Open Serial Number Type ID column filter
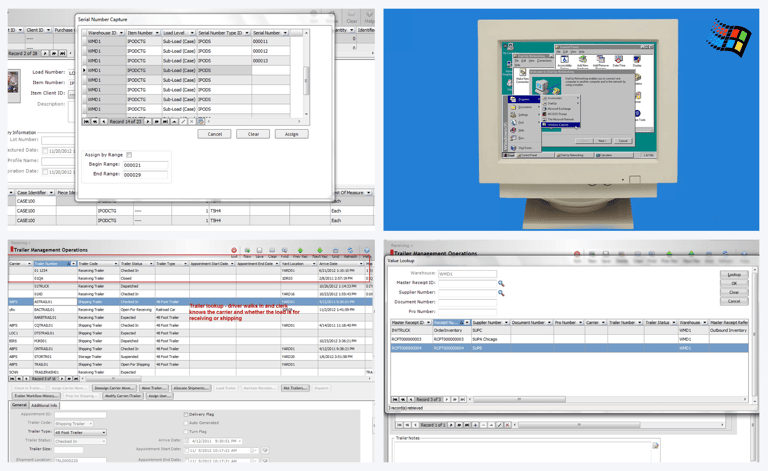Screen dimensions: 768x471 point(247,33)
